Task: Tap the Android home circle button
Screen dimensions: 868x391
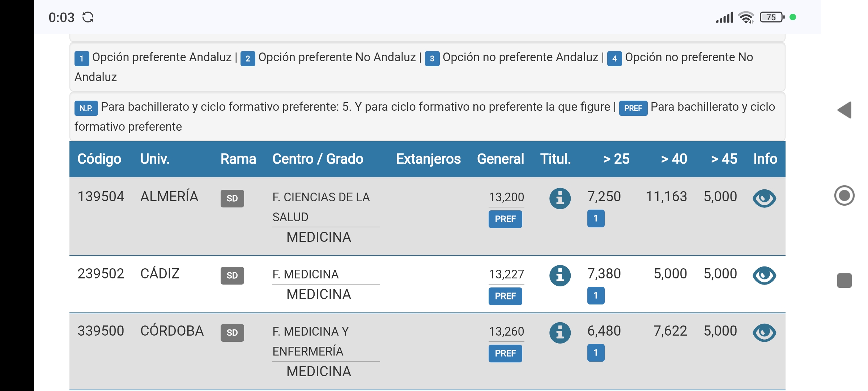Action: [x=844, y=195]
